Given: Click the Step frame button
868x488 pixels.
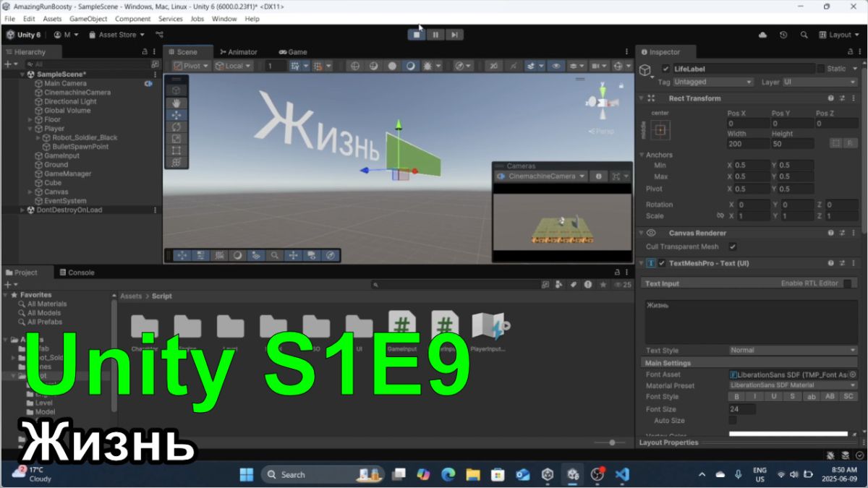Looking at the screenshot, I should coord(454,35).
